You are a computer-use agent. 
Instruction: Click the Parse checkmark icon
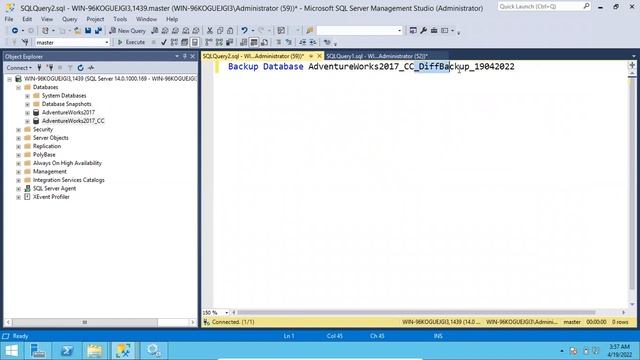point(164,42)
